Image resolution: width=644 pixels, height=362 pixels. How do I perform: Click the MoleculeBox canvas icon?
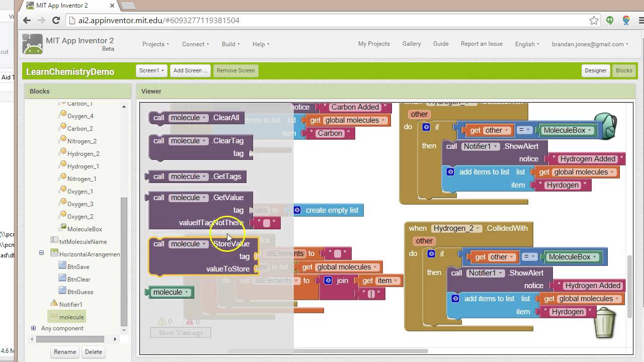[x=63, y=228]
